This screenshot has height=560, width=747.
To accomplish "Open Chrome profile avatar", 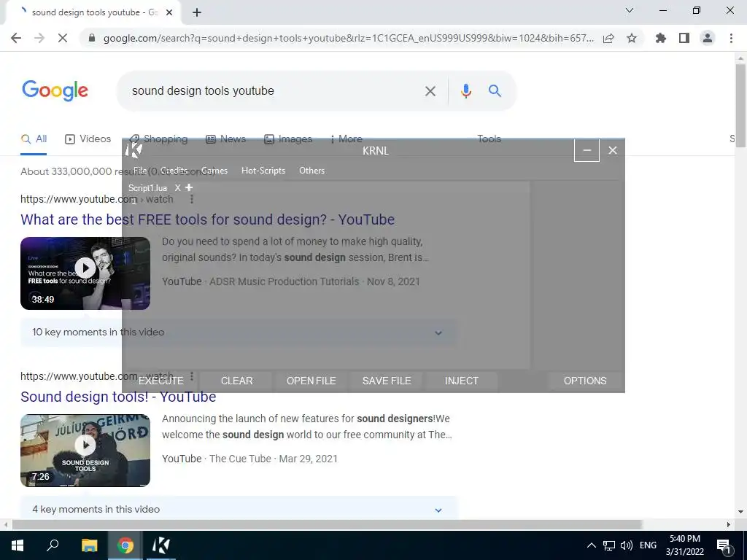I will click(708, 38).
